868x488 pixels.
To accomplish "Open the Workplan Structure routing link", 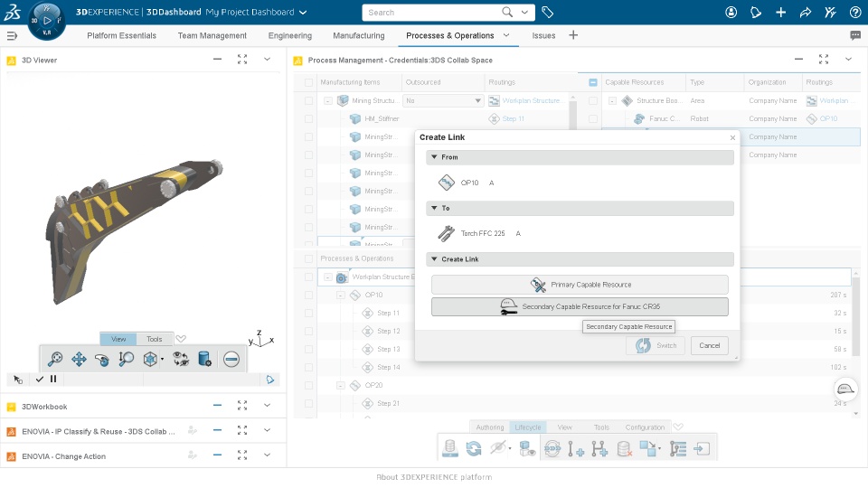I will 532,100.
